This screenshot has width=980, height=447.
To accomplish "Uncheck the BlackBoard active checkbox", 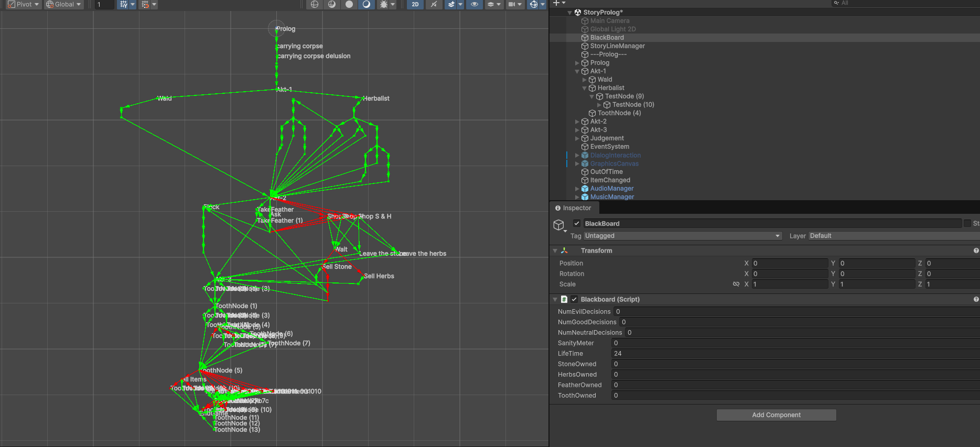I will (x=577, y=223).
